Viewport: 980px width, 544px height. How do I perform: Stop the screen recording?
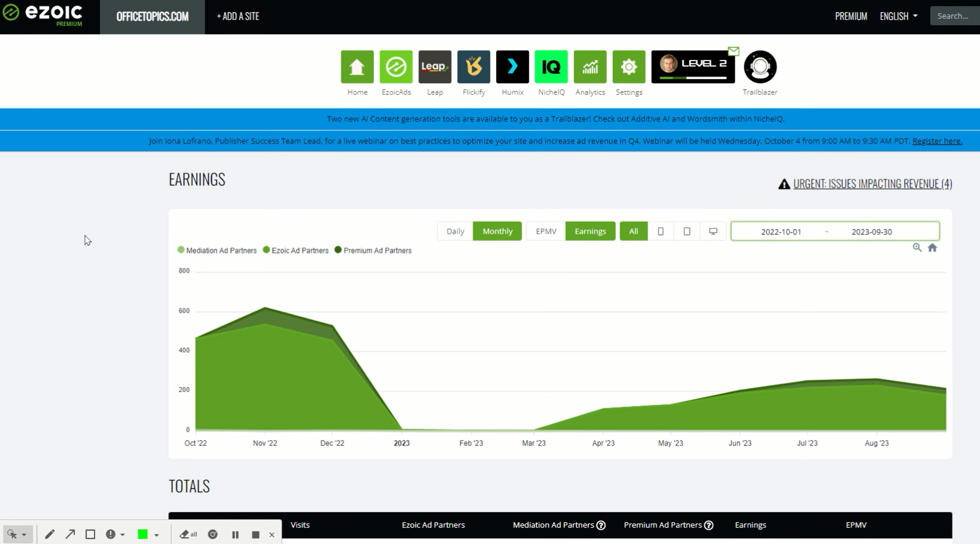(x=255, y=534)
